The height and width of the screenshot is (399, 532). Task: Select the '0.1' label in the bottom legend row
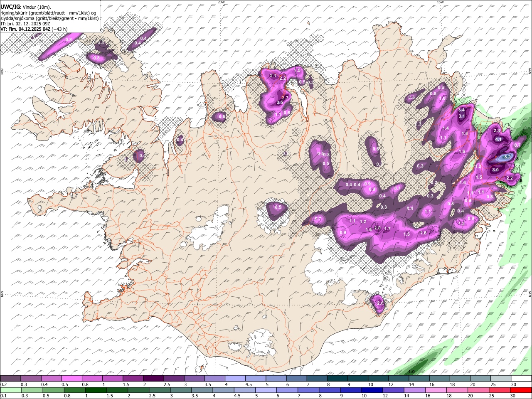[3, 396]
